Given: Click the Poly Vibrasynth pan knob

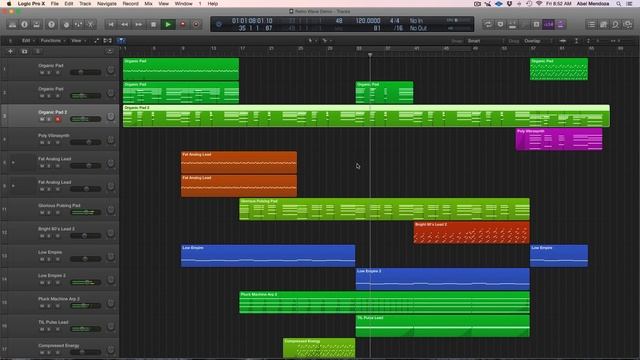Looking at the screenshot, I should (x=111, y=140).
